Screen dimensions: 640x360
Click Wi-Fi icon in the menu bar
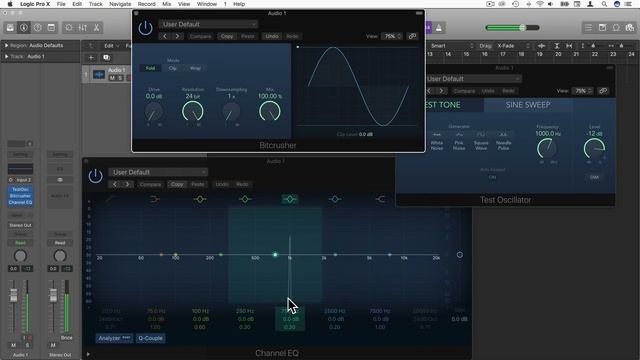coord(540,4)
